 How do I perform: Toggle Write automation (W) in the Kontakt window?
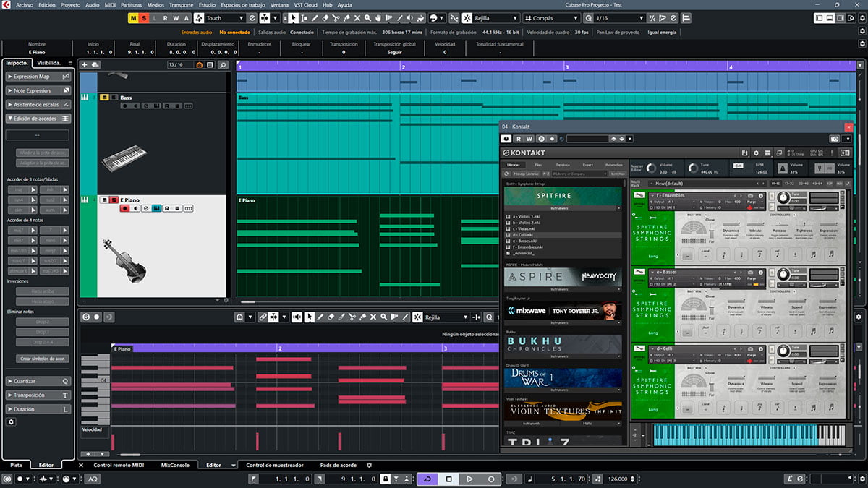coord(529,138)
